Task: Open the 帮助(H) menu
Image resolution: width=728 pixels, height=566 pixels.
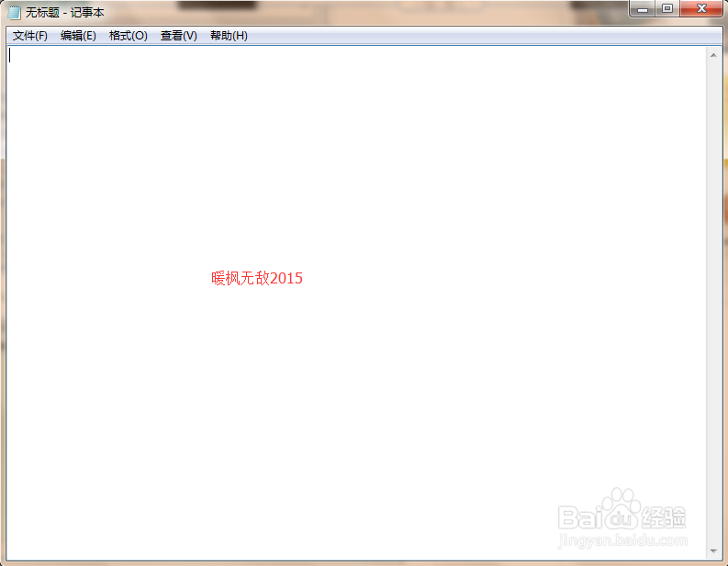Action: pyautogui.click(x=229, y=36)
